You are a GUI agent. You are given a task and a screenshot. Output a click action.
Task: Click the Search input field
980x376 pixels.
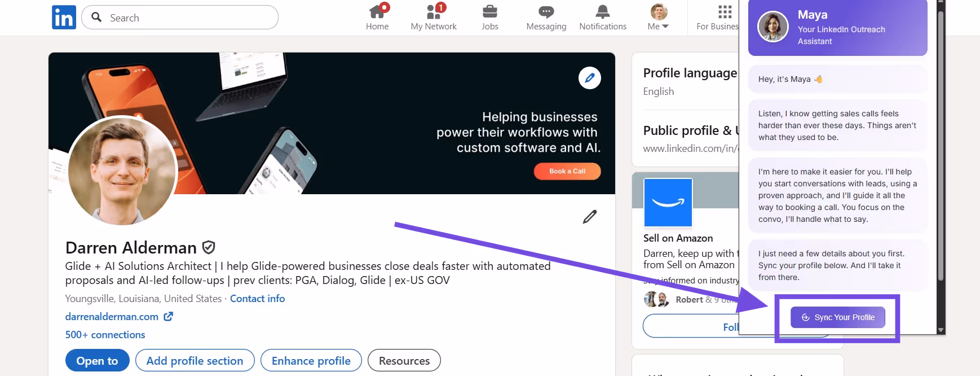(180, 18)
